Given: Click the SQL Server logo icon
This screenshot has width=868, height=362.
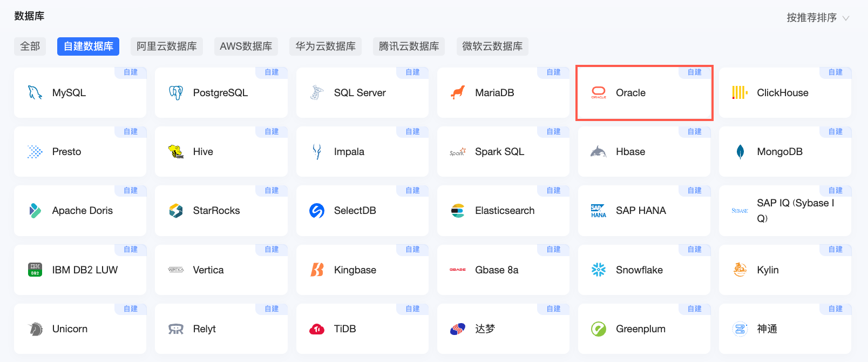Looking at the screenshot, I should (317, 92).
